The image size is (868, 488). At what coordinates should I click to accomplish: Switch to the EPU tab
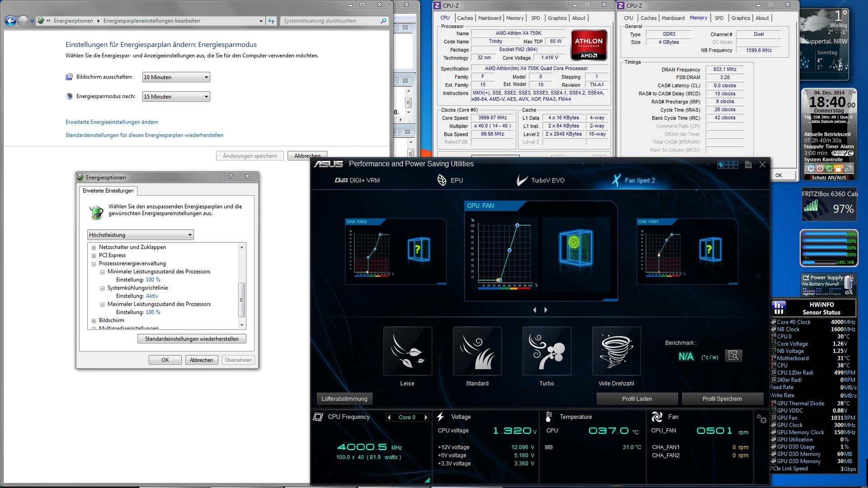pos(450,180)
